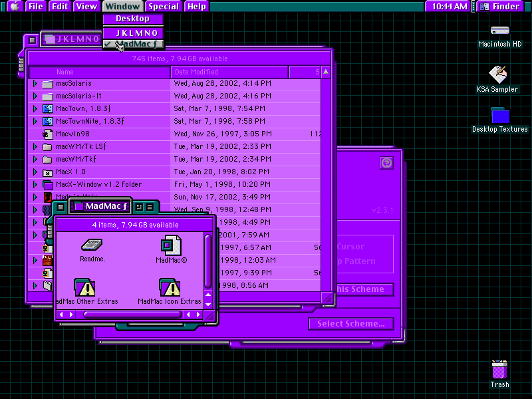Select the checked MadMac ƒ menu entry

point(132,44)
